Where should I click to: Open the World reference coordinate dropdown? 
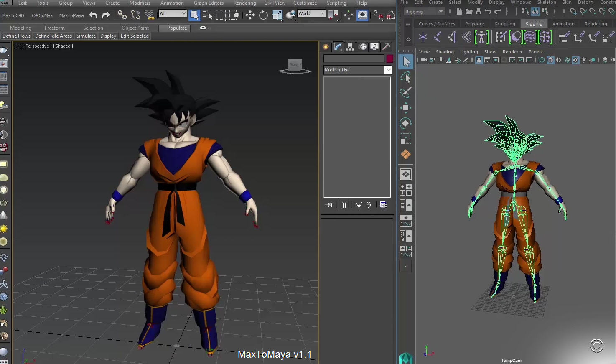point(311,13)
